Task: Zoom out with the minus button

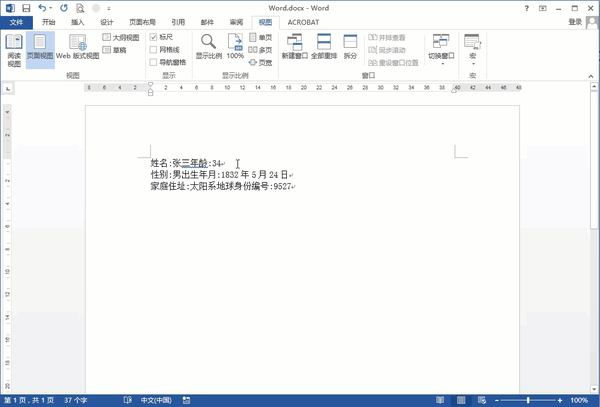Action: (x=496, y=400)
